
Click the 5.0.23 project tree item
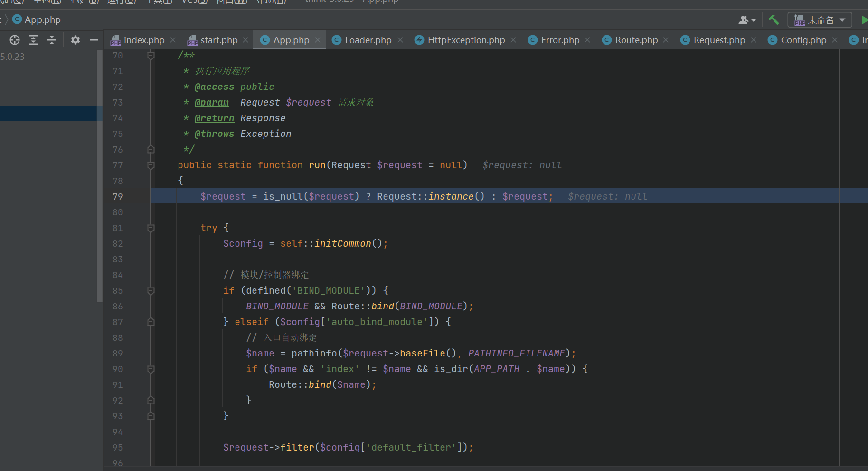coord(12,57)
